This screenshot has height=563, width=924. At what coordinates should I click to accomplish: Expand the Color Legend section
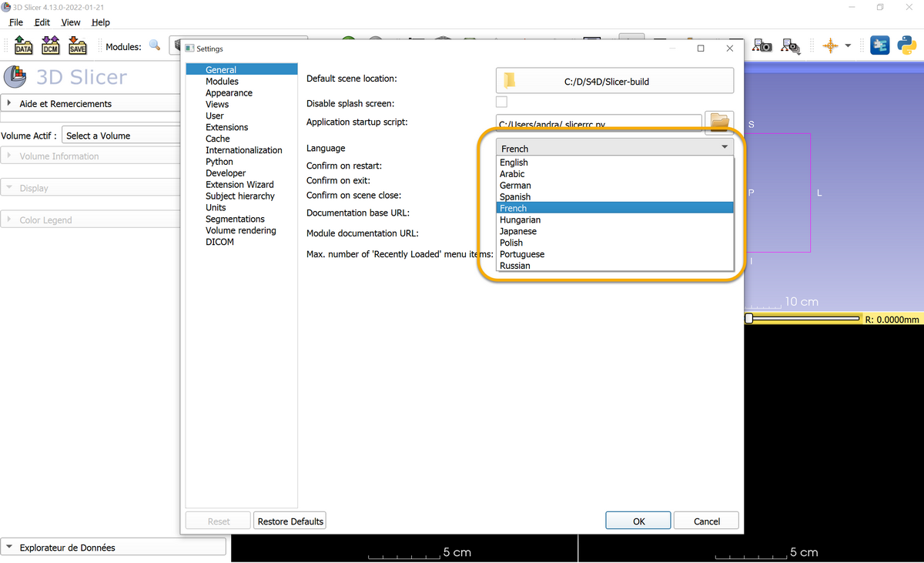click(x=91, y=220)
